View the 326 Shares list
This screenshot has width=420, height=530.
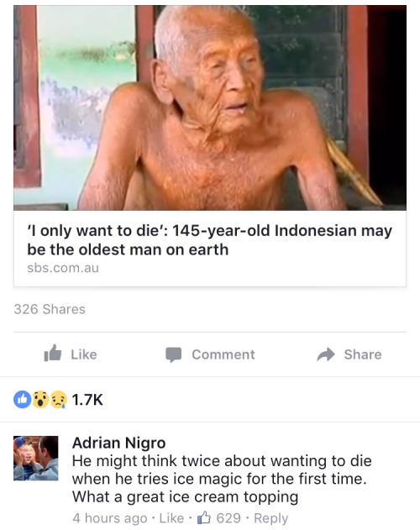coord(50,309)
